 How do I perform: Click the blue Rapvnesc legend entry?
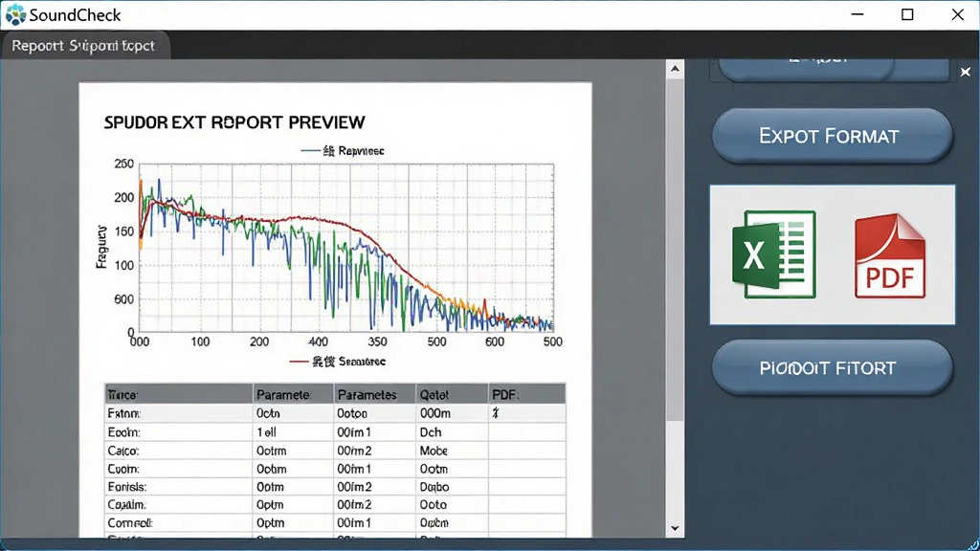point(343,150)
